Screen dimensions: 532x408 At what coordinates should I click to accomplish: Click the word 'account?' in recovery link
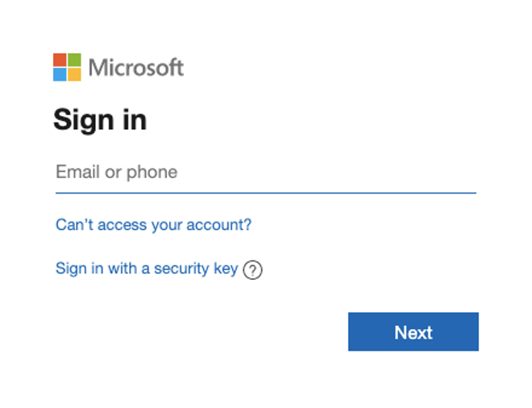click(218, 225)
